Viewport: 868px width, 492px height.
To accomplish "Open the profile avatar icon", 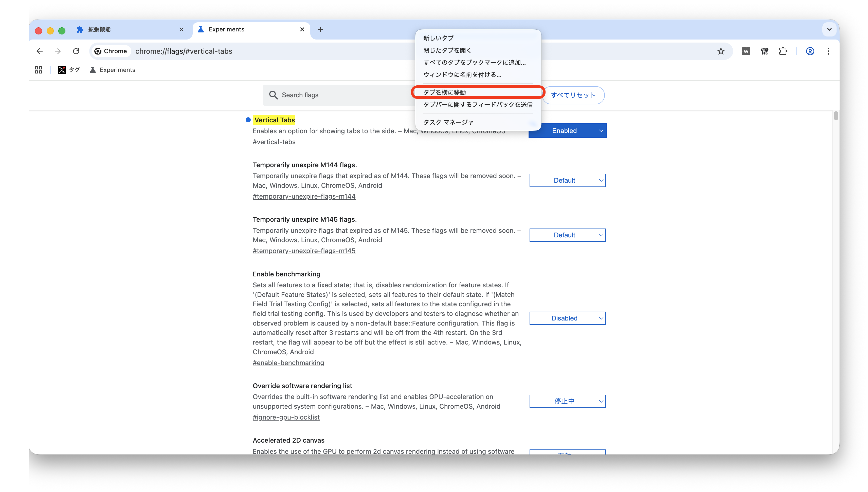I will (x=810, y=51).
